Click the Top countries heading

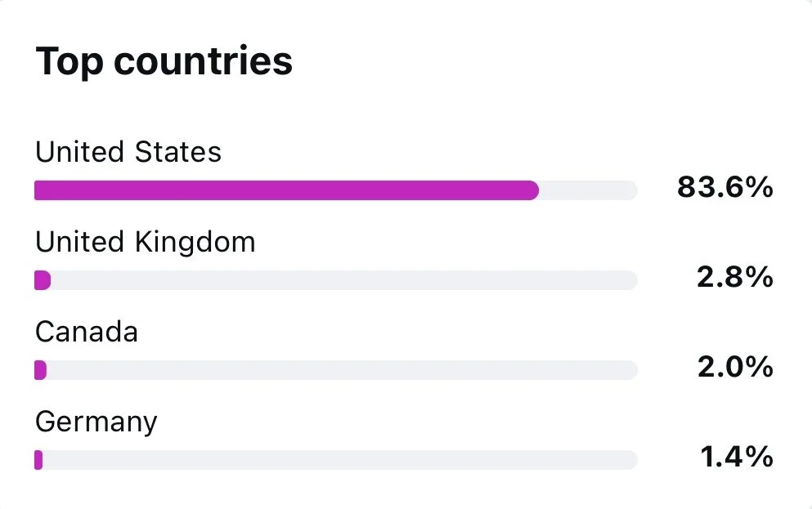pyautogui.click(x=164, y=62)
